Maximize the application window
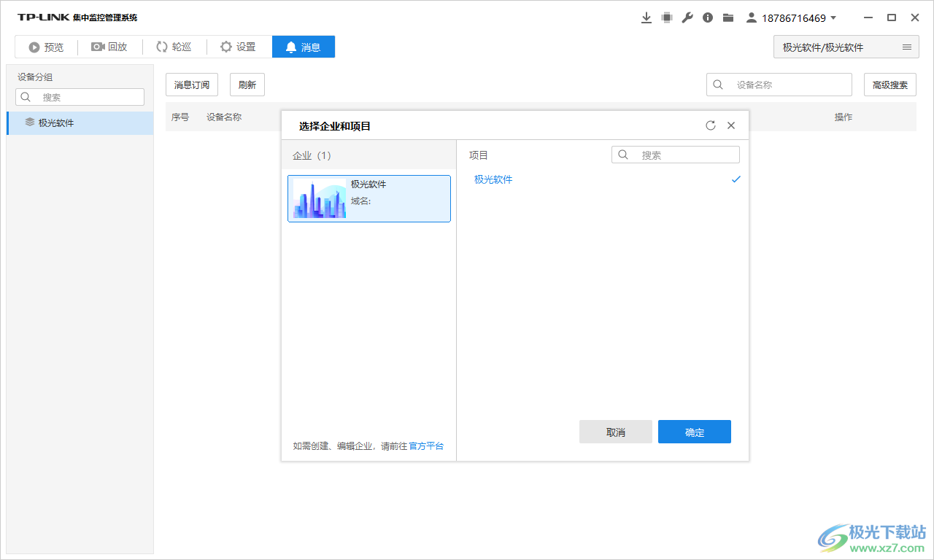Viewport: 934px width, 560px height. (x=892, y=17)
